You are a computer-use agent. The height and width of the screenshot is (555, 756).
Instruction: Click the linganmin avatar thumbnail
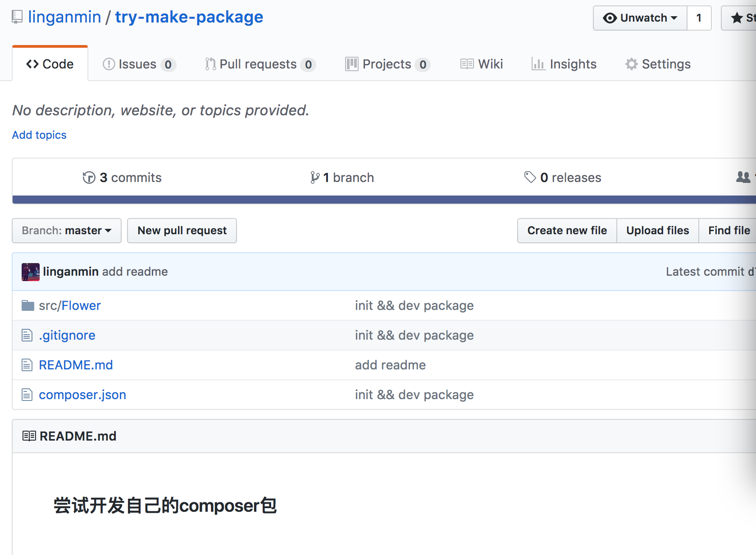click(x=31, y=272)
